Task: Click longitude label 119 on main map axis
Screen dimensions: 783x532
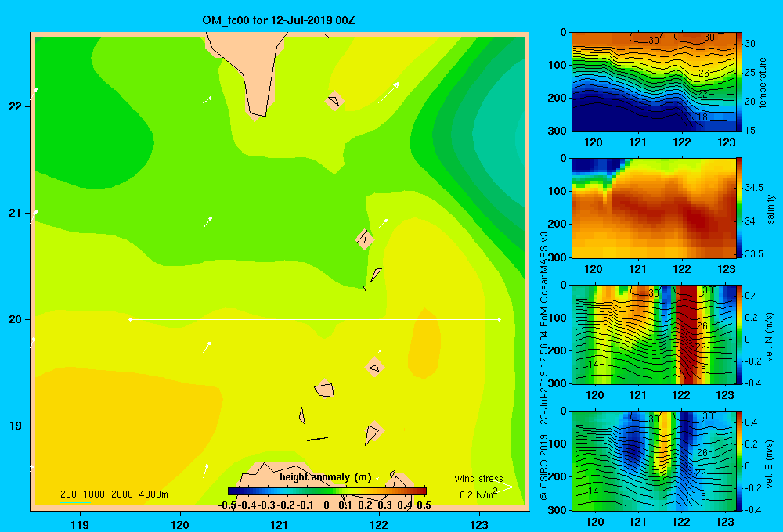Action: 81,524
